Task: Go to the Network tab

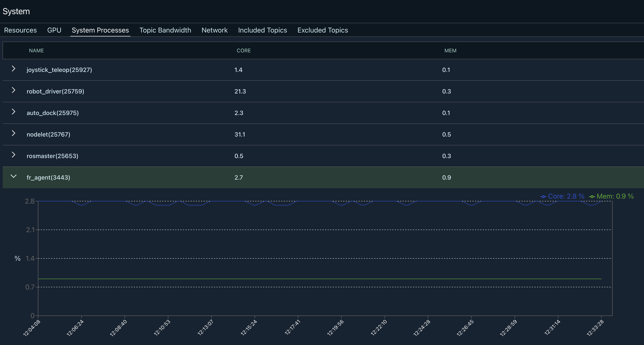Action: [215, 30]
